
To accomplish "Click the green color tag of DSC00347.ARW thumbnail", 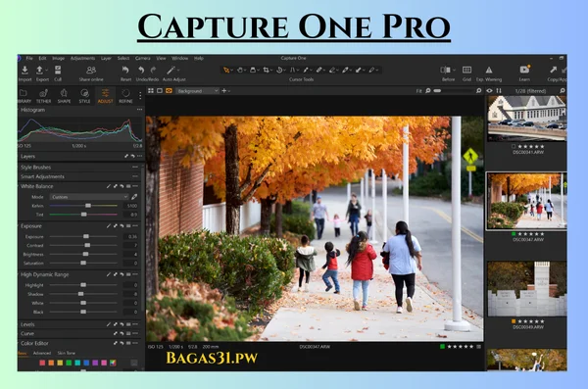I will (x=514, y=234).
